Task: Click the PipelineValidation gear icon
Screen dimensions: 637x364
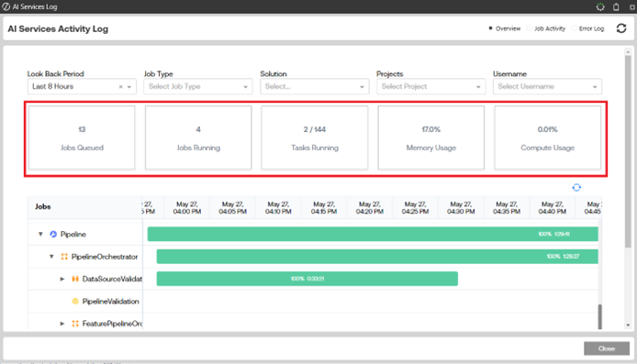Action: (x=75, y=301)
